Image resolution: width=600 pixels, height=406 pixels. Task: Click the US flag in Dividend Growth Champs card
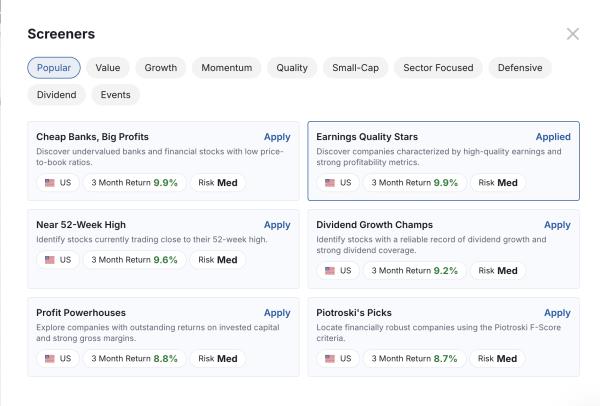[330, 271]
